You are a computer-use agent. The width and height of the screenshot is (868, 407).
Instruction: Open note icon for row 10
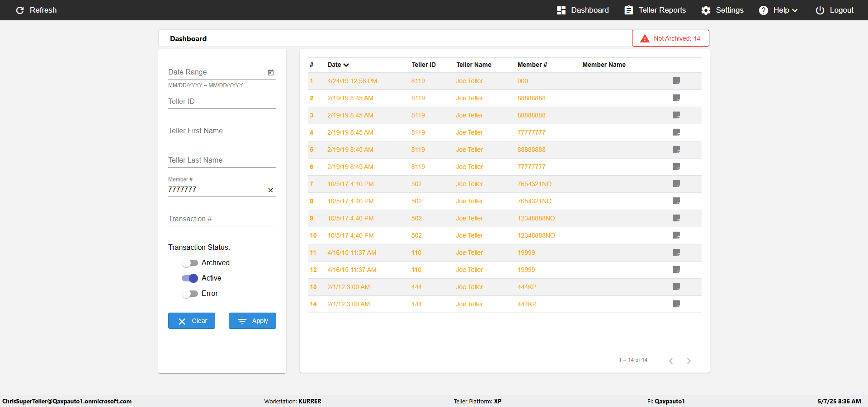click(676, 235)
